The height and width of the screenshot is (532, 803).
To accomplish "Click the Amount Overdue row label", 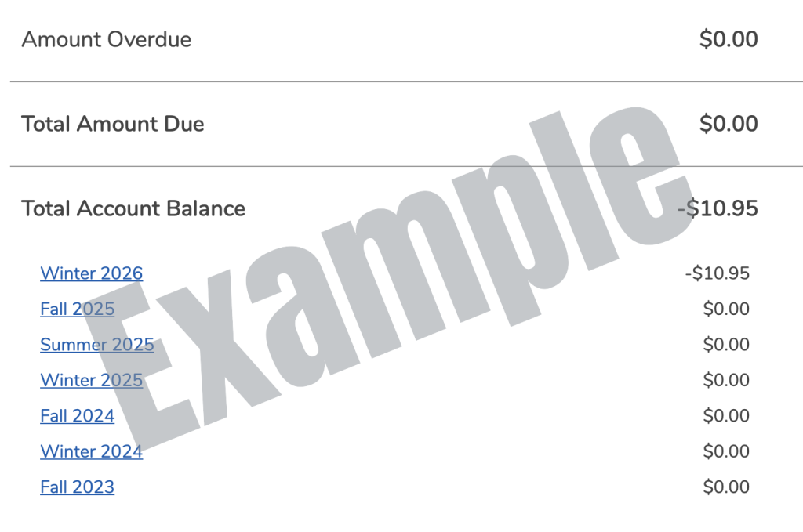I will pyautogui.click(x=107, y=39).
